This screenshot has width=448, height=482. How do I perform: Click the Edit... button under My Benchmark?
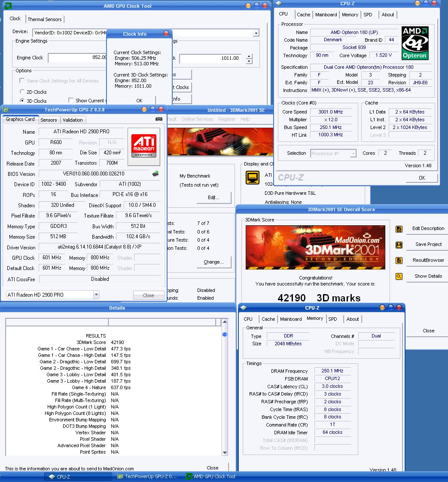coord(214,197)
